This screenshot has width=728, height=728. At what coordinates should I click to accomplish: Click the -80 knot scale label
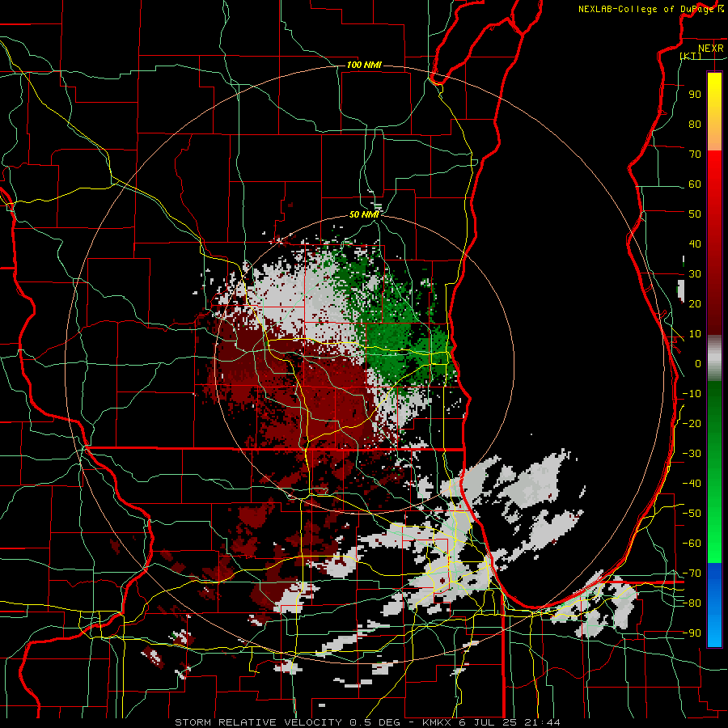[x=692, y=603]
